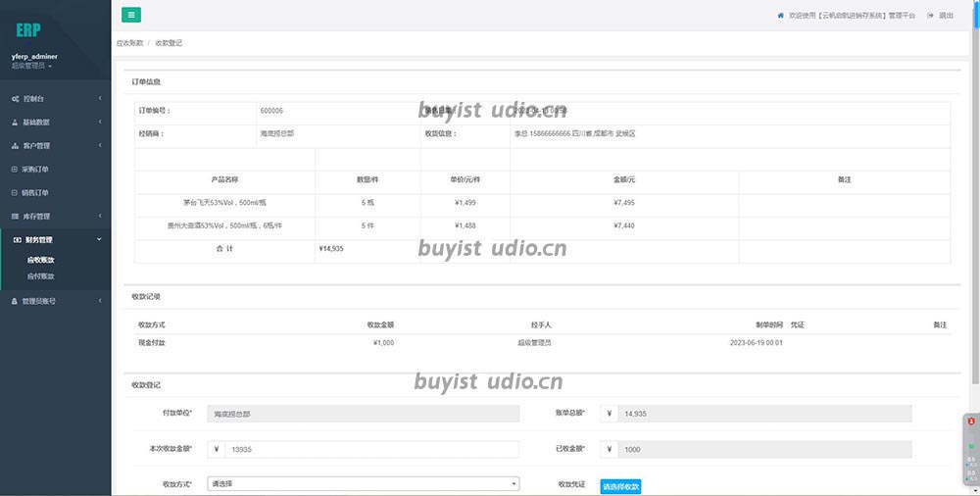Collapse the 财务管理 menu chevron
Viewport: 980px width, 496px height.
point(99,240)
